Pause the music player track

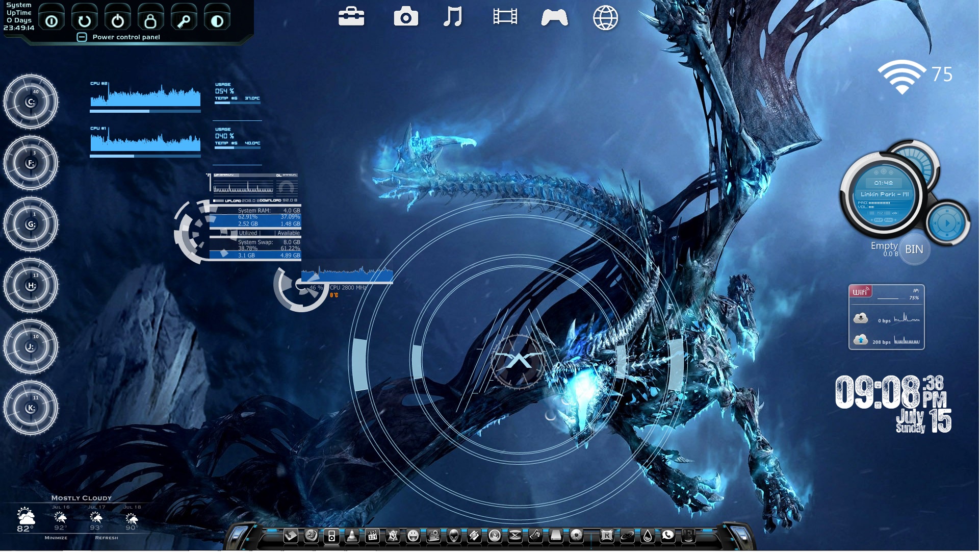(947, 211)
